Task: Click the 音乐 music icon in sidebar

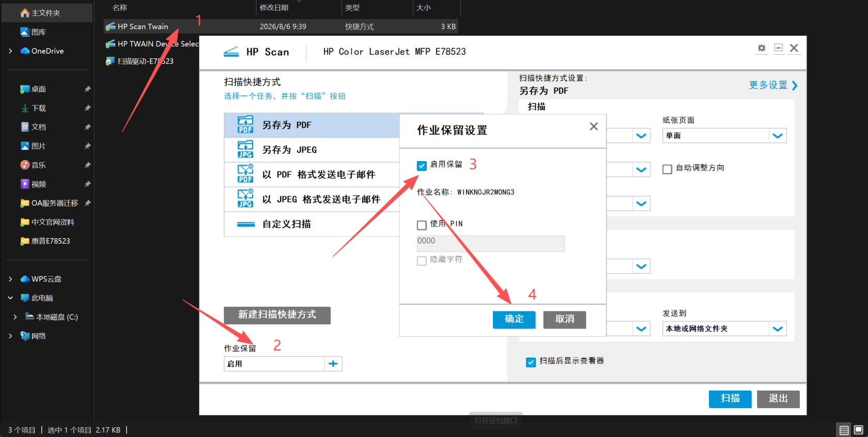Action: (x=25, y=165)
